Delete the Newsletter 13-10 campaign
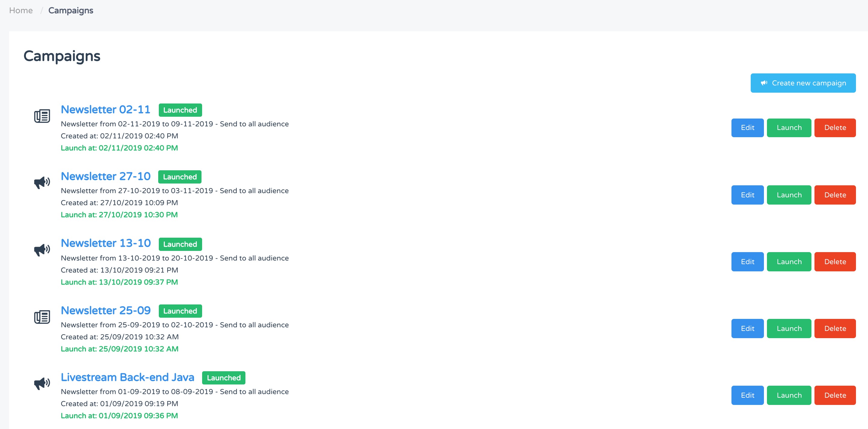 click(x=835, y=261)
